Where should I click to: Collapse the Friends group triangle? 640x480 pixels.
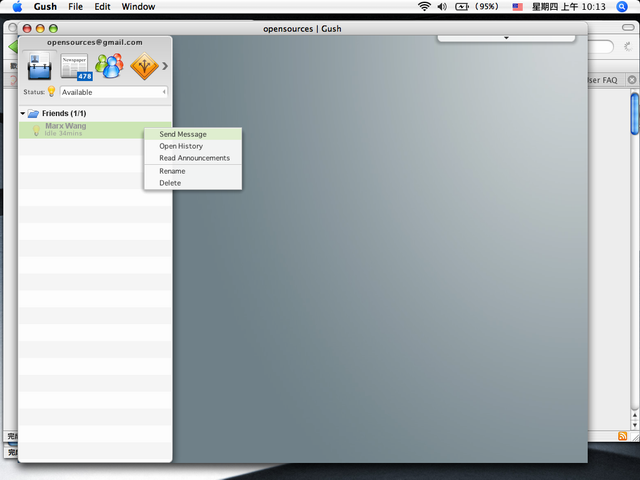pos(23,113)
